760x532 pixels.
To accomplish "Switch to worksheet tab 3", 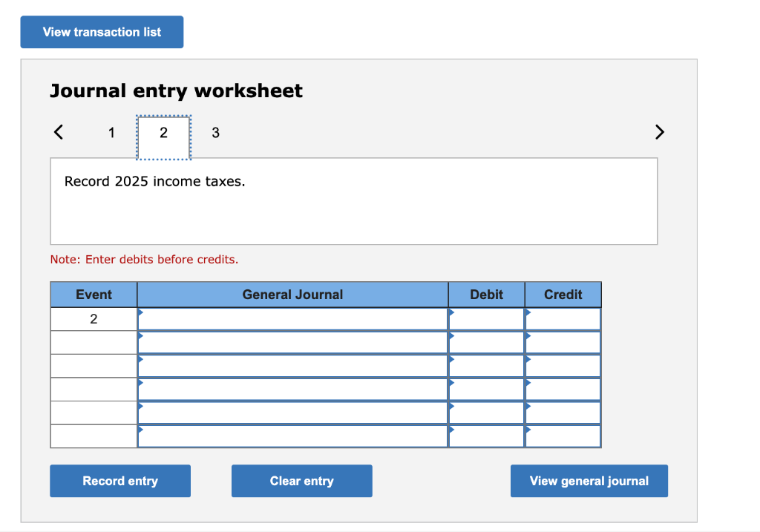I will [x=215, y=133].
